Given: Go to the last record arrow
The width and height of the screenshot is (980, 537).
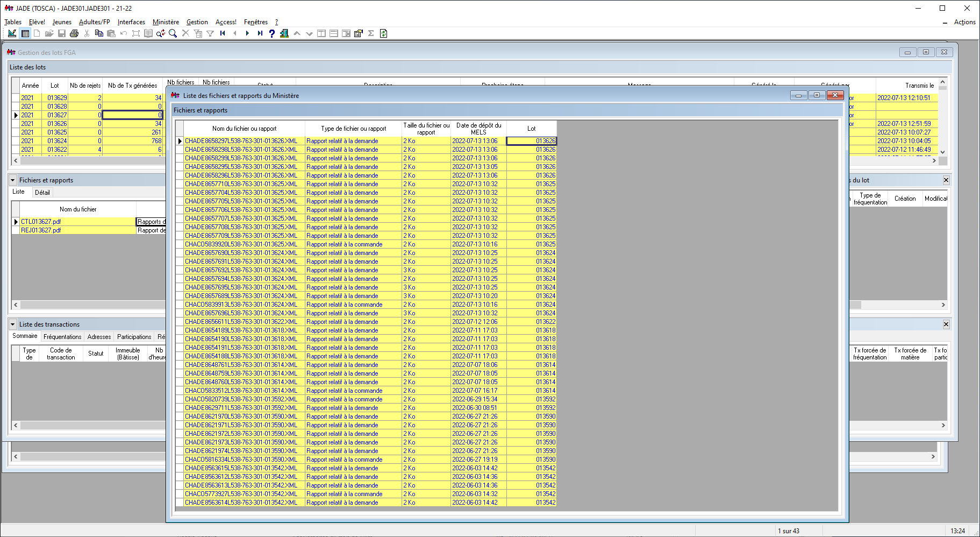Looking at the screenshot, I should pos(260,33).
